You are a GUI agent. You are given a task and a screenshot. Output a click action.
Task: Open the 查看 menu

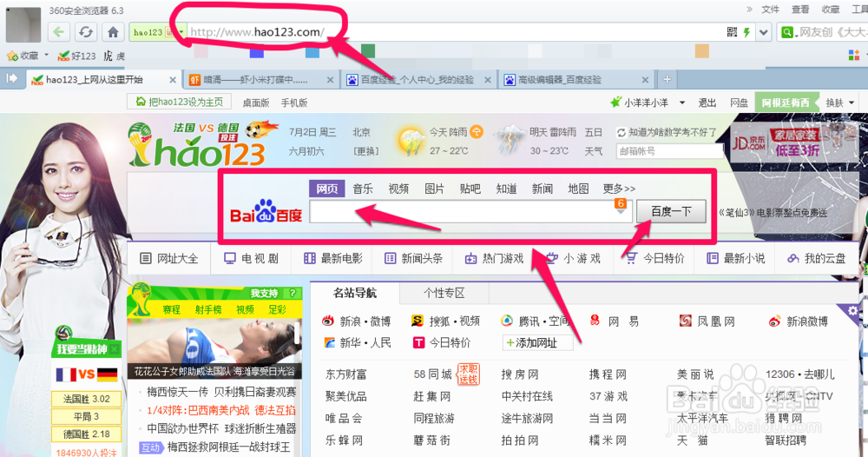(x=800, y=10)
